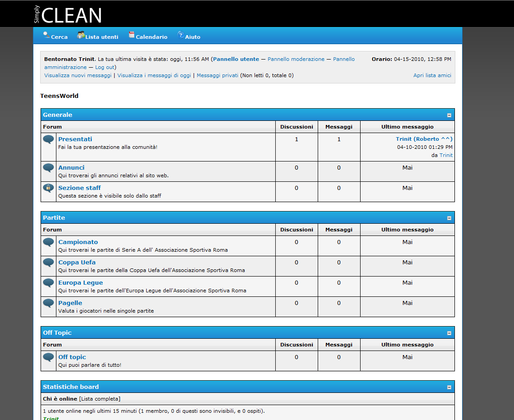Click the locked Sezione staff forum icon
Image resolution: width=514 pixels, height=420 pixels.
pos(48,188)
